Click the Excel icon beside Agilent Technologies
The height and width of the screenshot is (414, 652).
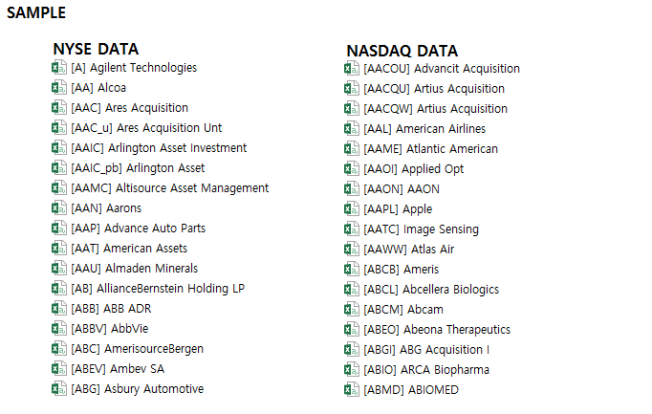click(x=58, y=68)
